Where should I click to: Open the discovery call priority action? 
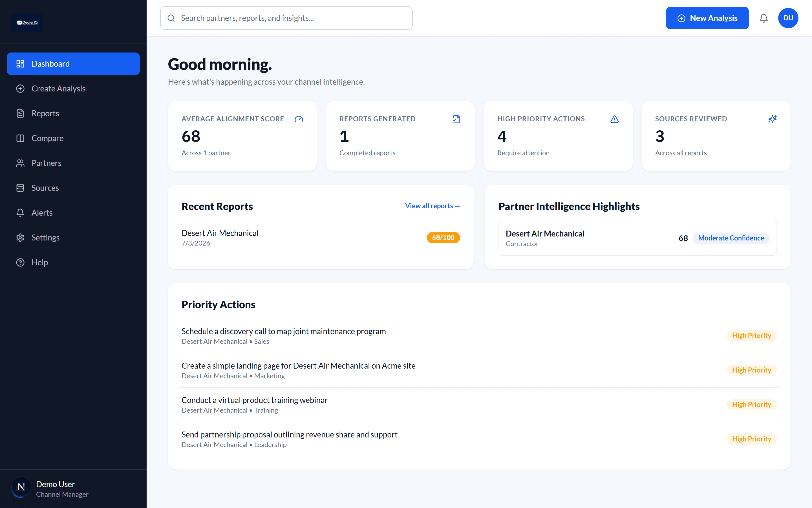click(x=479, y=336)
